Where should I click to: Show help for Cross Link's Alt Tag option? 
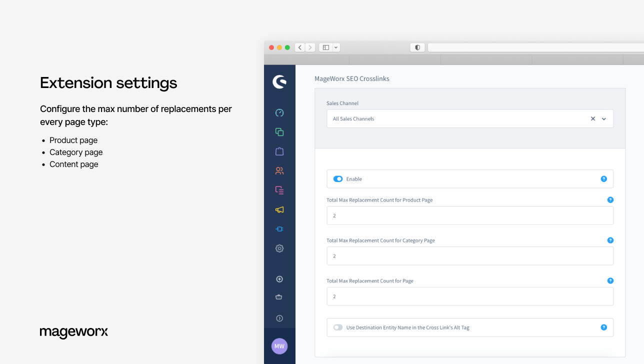[x=603, y=327]
